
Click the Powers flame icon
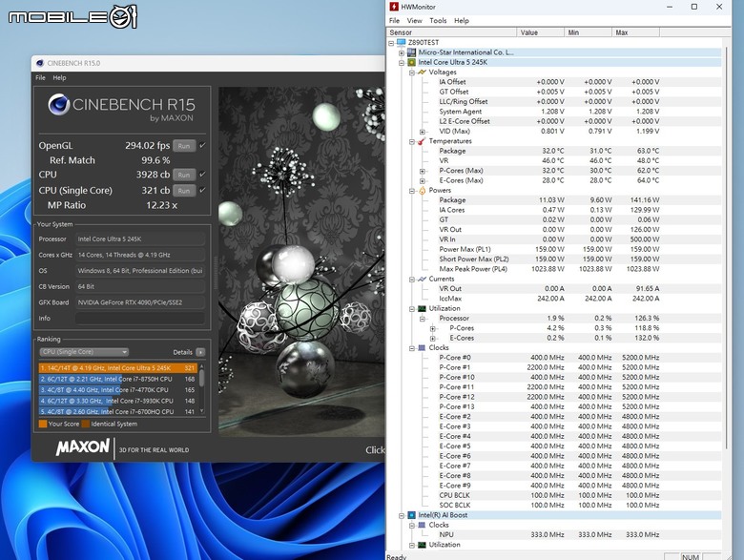click(x=422, y=190)
